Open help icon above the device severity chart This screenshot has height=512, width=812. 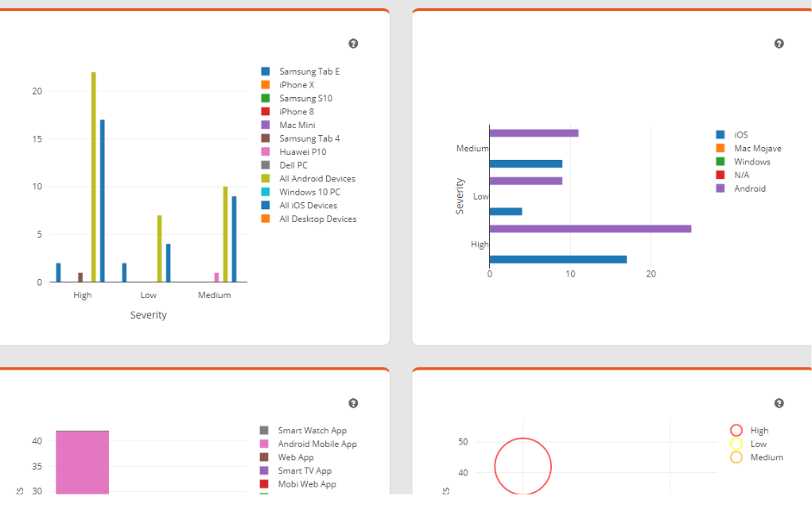(x=353, y=44)
